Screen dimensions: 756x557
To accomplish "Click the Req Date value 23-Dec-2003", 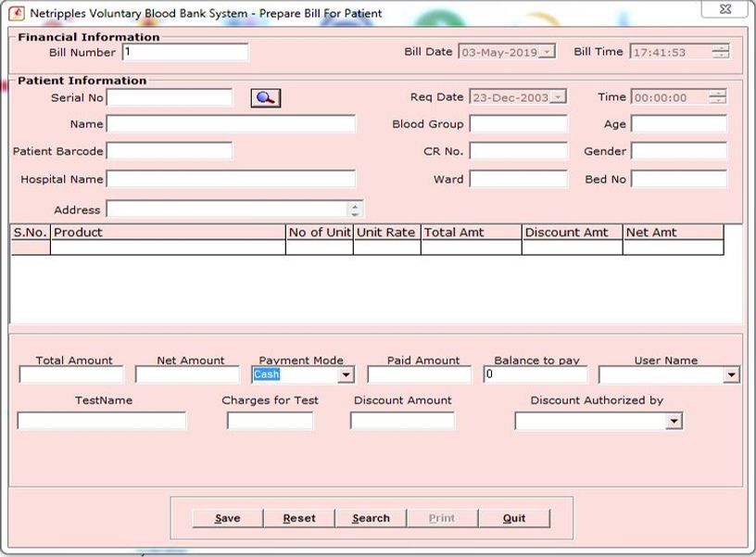I will click(510, 97).
